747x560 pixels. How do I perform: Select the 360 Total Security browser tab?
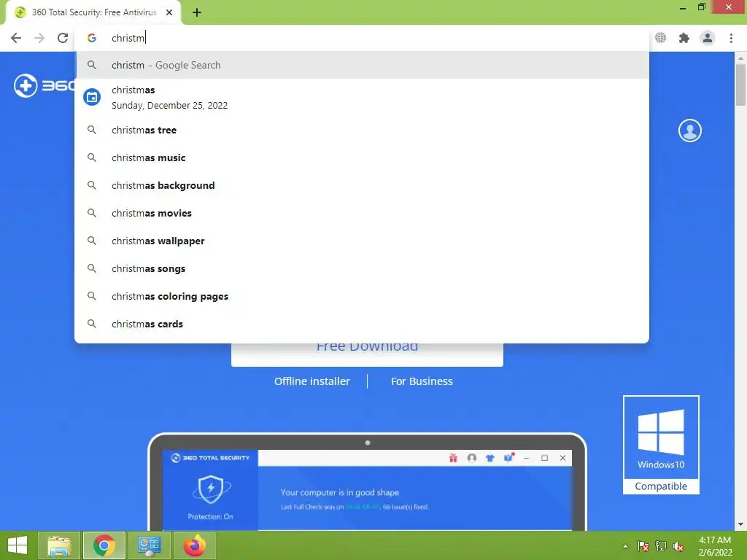tap(93, 13)
